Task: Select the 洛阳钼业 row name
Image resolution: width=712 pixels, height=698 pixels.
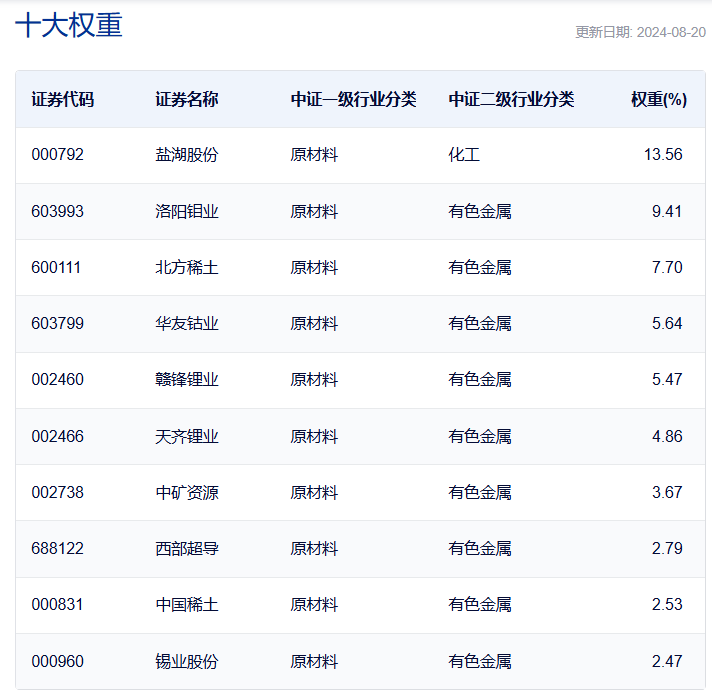Action: pyautogui.click(x=187, y=211)
